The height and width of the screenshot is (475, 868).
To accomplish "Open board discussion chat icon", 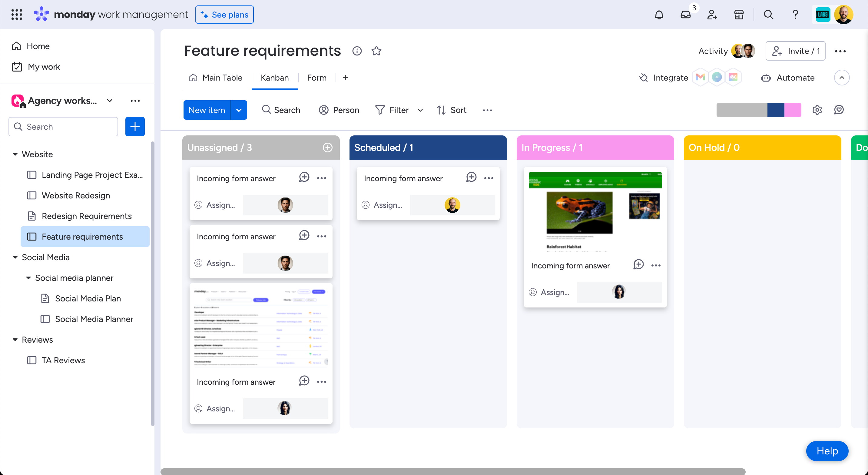I will (x=839, y=110).
